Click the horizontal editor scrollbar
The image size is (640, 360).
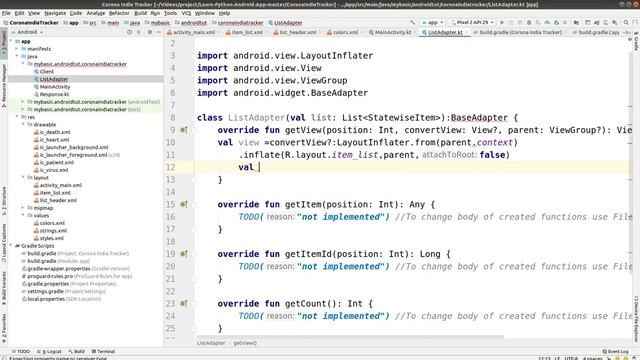[350, 337]
